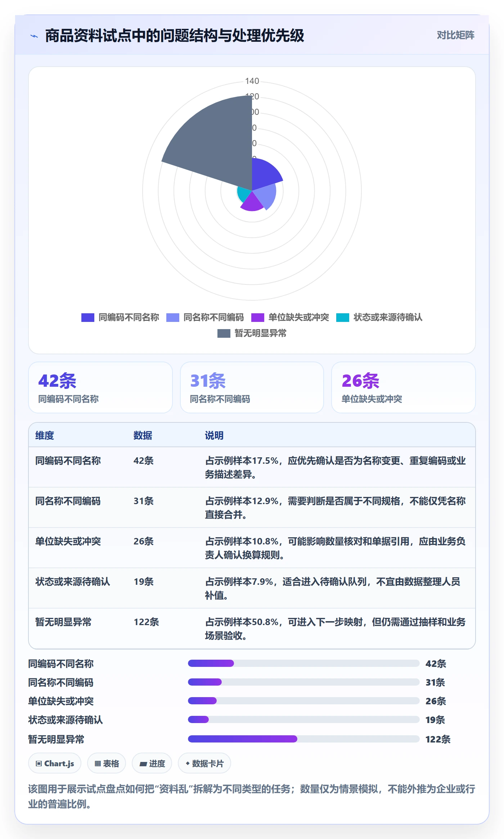Click the 说明 column header

pyautogui.click(x=214, y=435)
